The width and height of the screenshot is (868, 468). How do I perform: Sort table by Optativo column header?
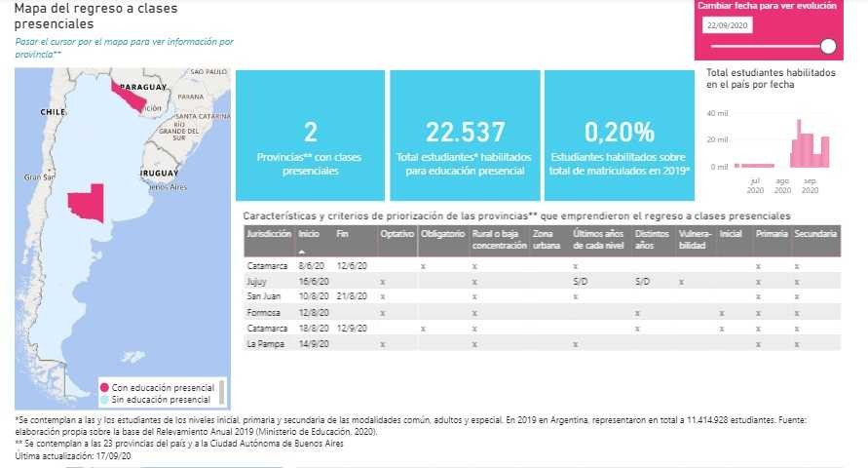(396, 235)
